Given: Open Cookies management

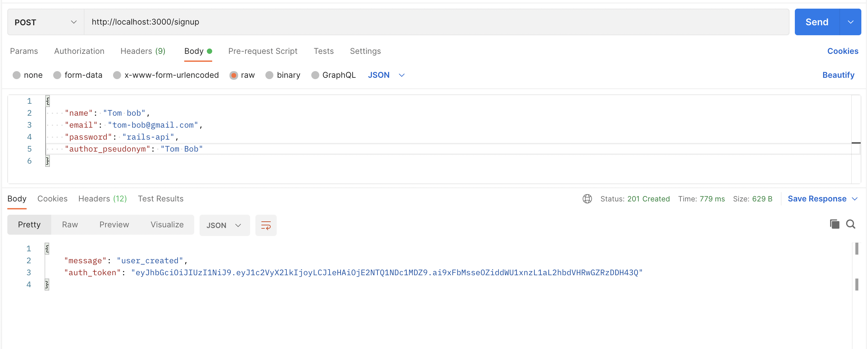Looking at the screenshot, I should 843,51.
